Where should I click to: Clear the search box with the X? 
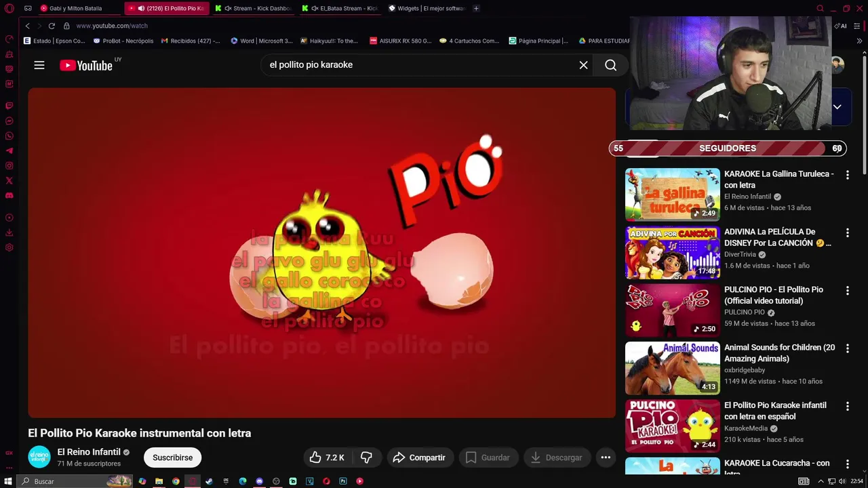point(583,65)
